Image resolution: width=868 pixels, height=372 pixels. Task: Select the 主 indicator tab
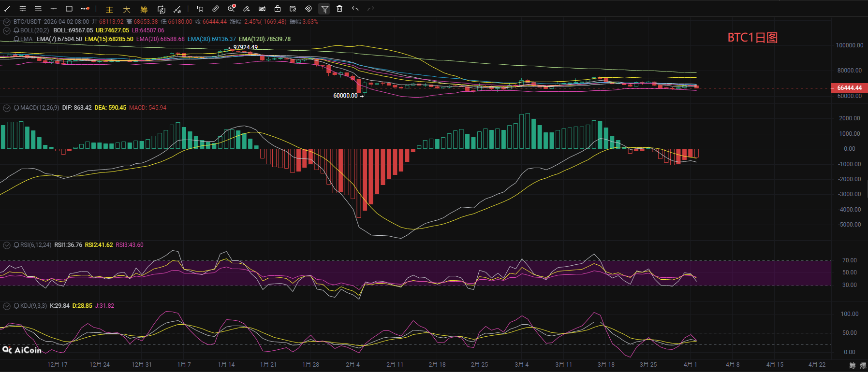click(109, 10)
